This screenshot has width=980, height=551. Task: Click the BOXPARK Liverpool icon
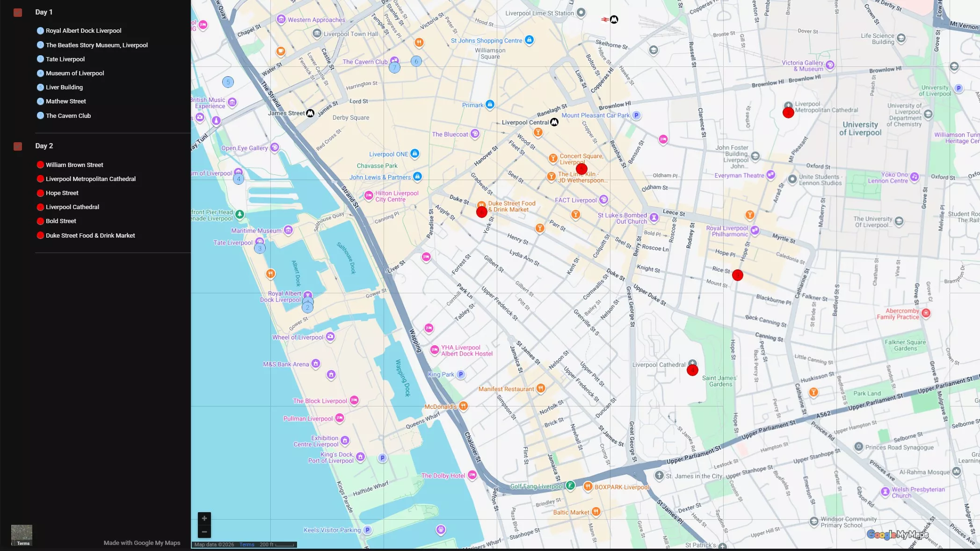click(588, 486)
